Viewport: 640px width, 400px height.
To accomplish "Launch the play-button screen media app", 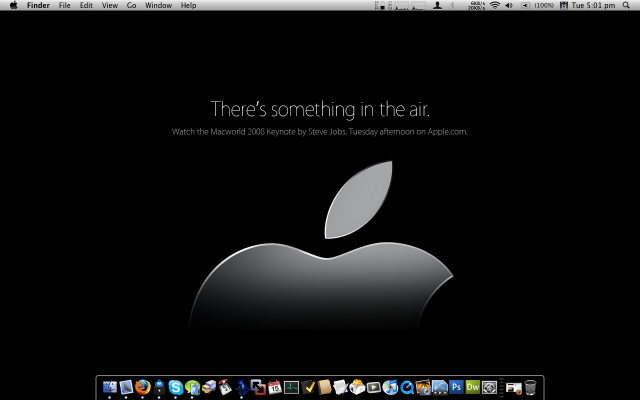I will point(373,387).
